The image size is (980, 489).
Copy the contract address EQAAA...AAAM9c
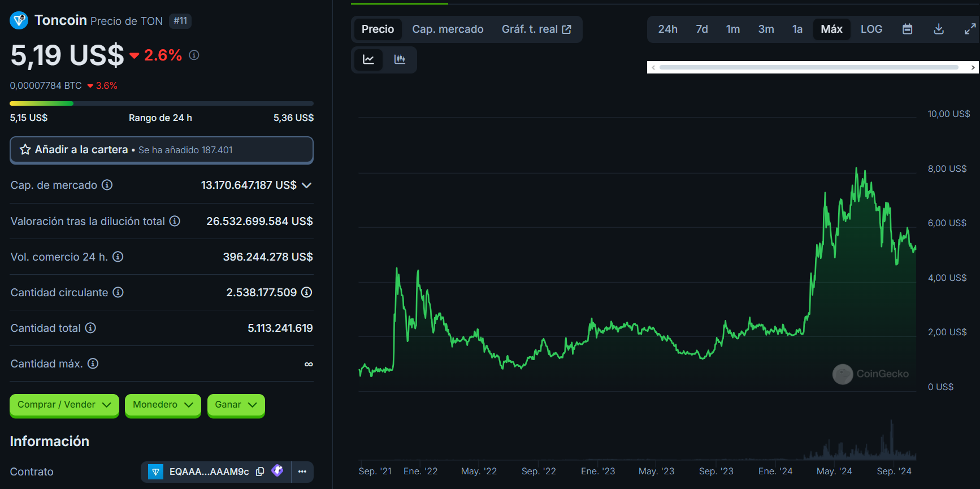260,471
